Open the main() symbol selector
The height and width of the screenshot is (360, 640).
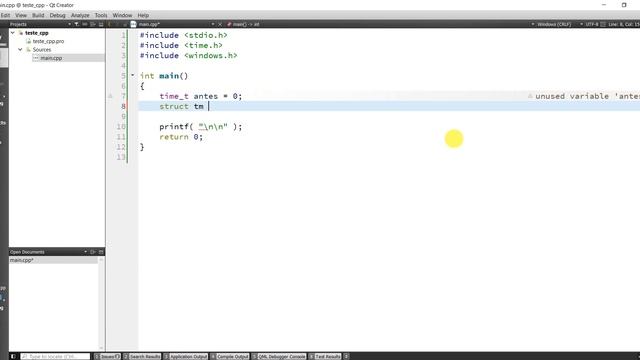(245, 24)
